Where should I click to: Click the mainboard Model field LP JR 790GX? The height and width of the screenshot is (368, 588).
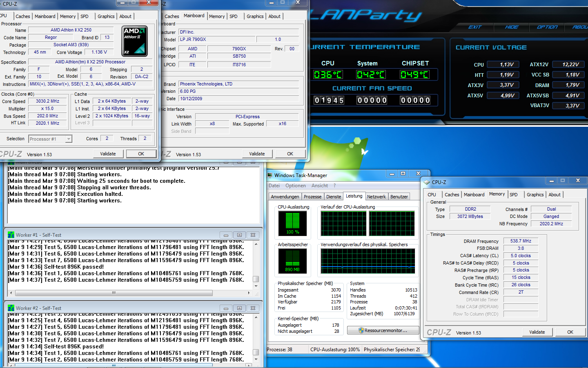(x=217, y=39)
